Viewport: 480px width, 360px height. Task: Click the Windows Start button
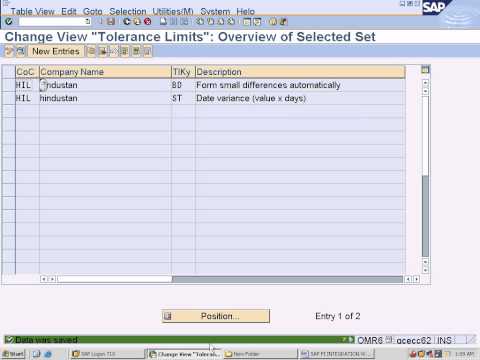pyautogui.click(x=13, y=354)
